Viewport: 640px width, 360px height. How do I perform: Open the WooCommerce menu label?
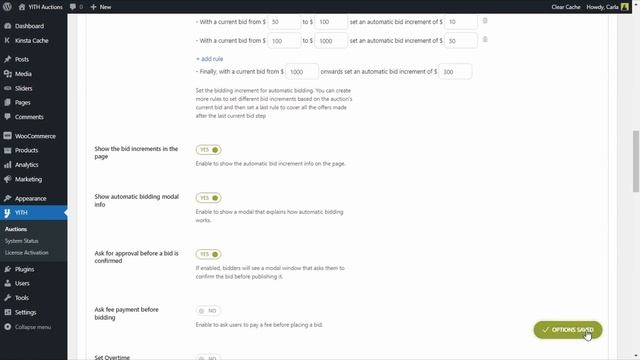35,136
